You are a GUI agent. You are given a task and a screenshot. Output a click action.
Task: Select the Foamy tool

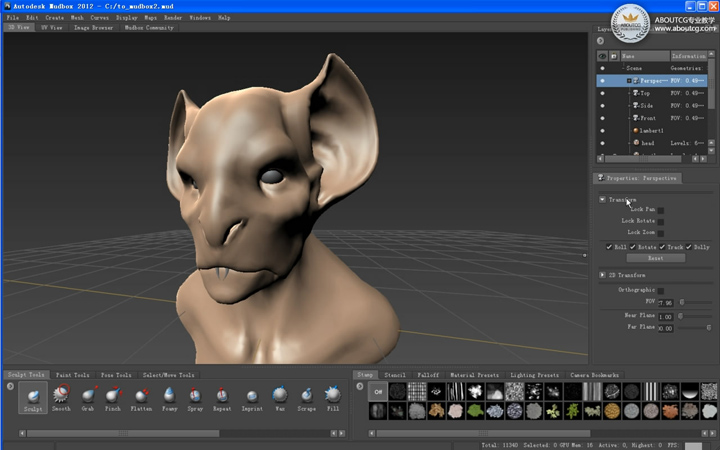[x=169, y=398]
